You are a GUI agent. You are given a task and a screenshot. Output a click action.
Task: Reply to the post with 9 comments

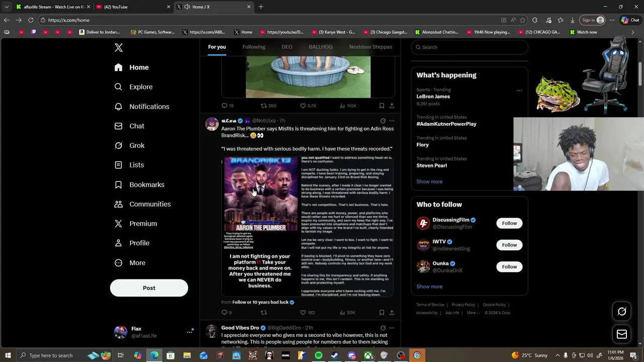point(226,313)
